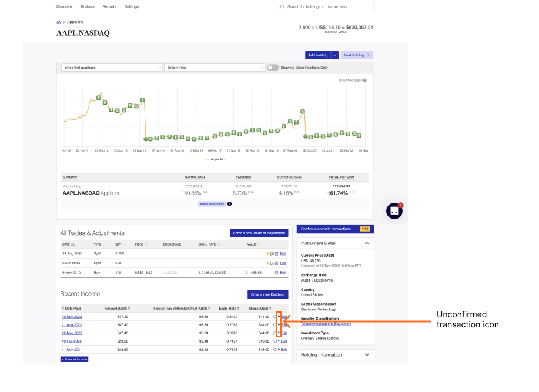This screenshot has width=539, height=392.
Task: Click the yellow 44 badge on Confirm automatic transactions
Action: pos(364,229)
